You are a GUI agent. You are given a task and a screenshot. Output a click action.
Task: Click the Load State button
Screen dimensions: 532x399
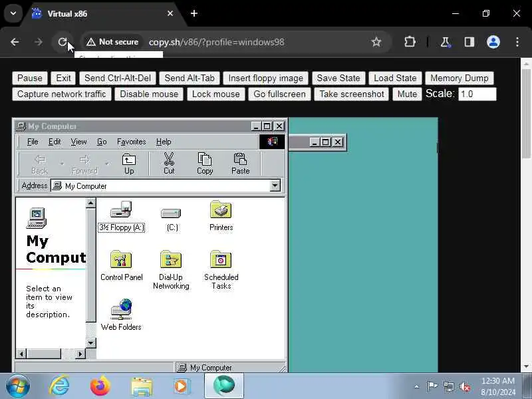(x=395, y=78)
